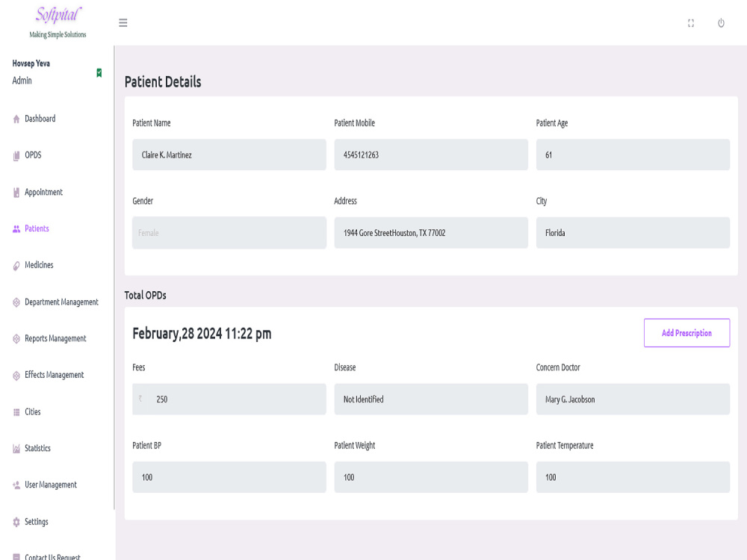
Task: Click the green badge icon beside Admin
Action: 99,73
